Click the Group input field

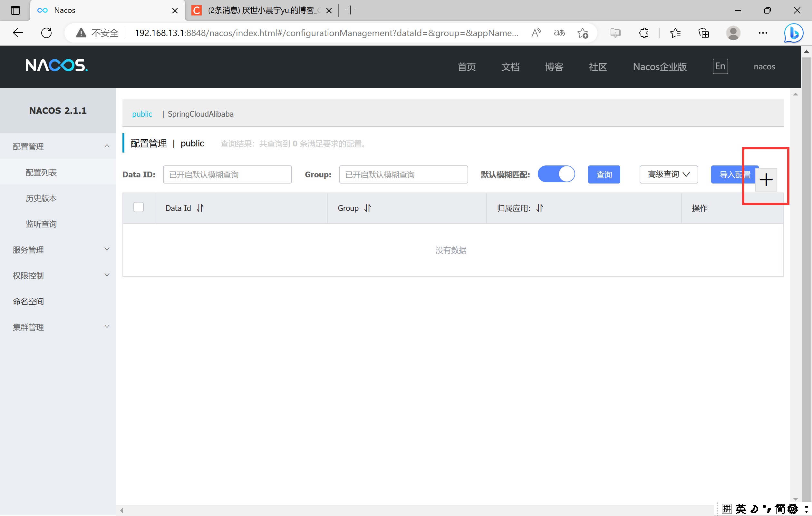click(403, 174)
